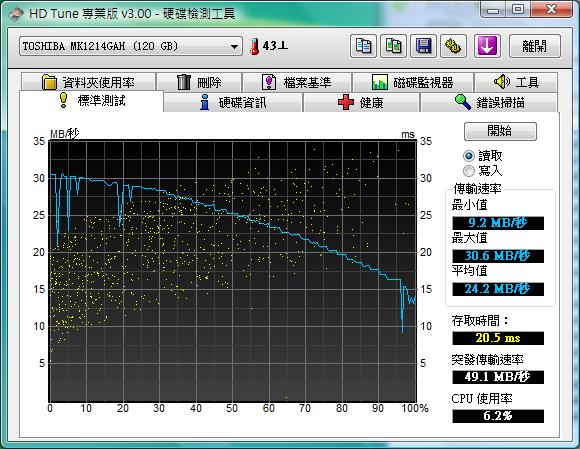The image size is (580, 449).
Task: Switch to the 刪除 tab
Action: (x=199, y=82)
